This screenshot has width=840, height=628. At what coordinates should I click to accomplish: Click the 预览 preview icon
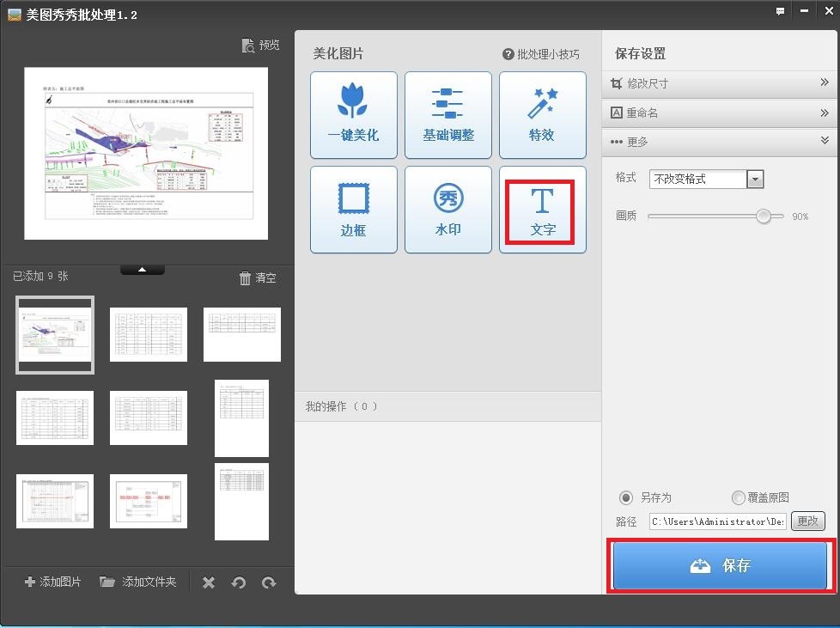coord(248,45)
